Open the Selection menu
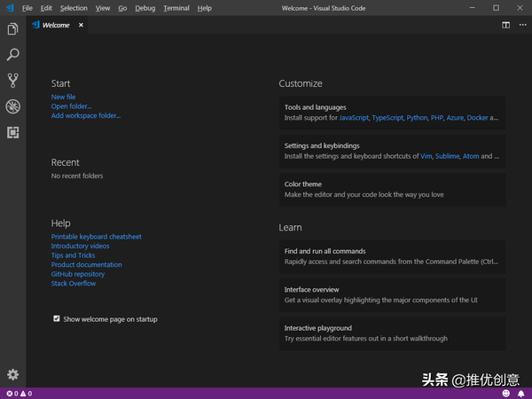This screenshot has height=399, width=532. [74, 8]
